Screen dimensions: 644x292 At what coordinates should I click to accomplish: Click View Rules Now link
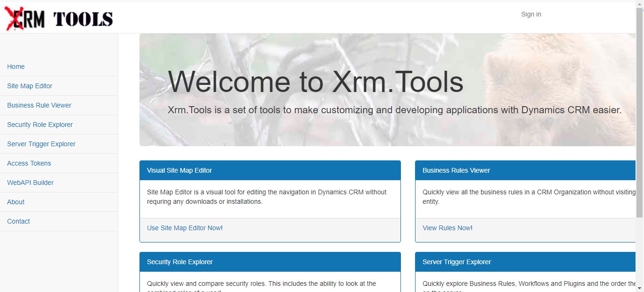[x=448, y=228]
